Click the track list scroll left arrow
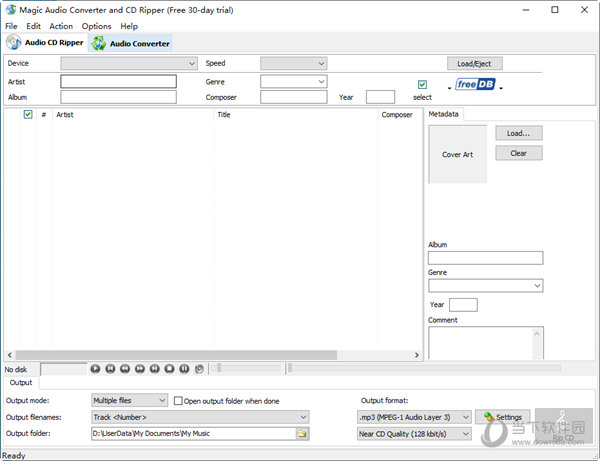 coord(10,355)
